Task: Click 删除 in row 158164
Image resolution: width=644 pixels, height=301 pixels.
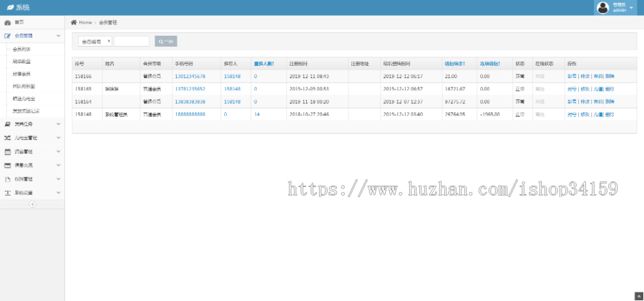Action: tap(610, 102)
